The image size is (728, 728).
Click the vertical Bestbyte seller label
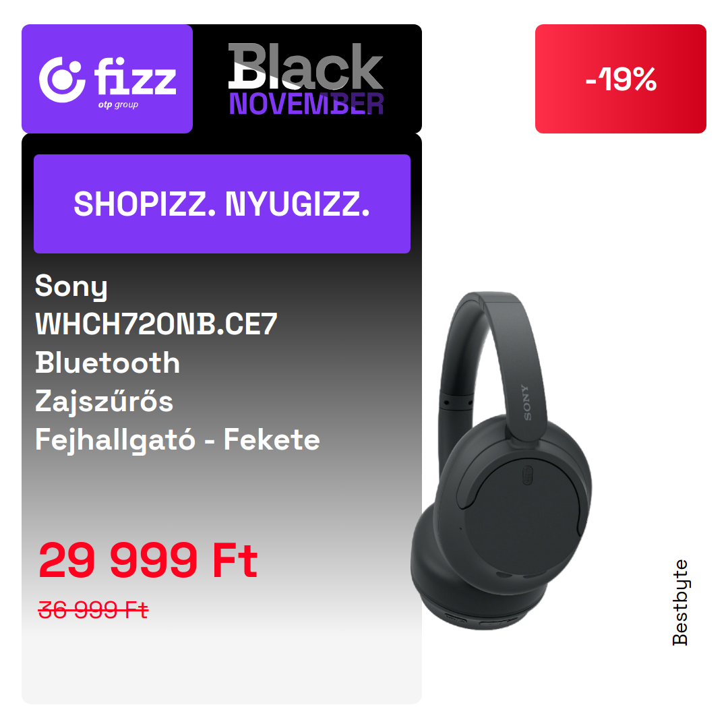pyautogui.click(x=679, y=602)
